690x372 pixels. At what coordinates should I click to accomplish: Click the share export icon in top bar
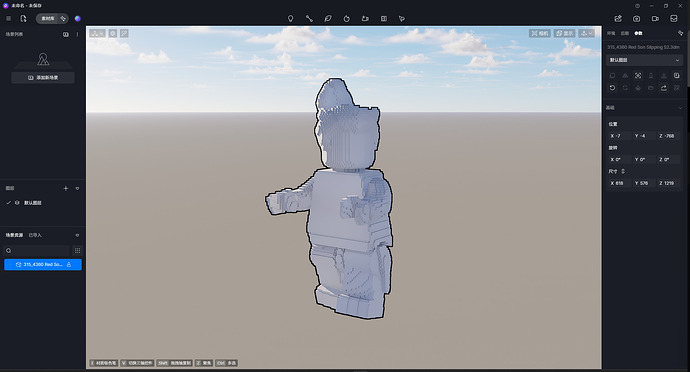pyautogui.click(x=618, y=18)
